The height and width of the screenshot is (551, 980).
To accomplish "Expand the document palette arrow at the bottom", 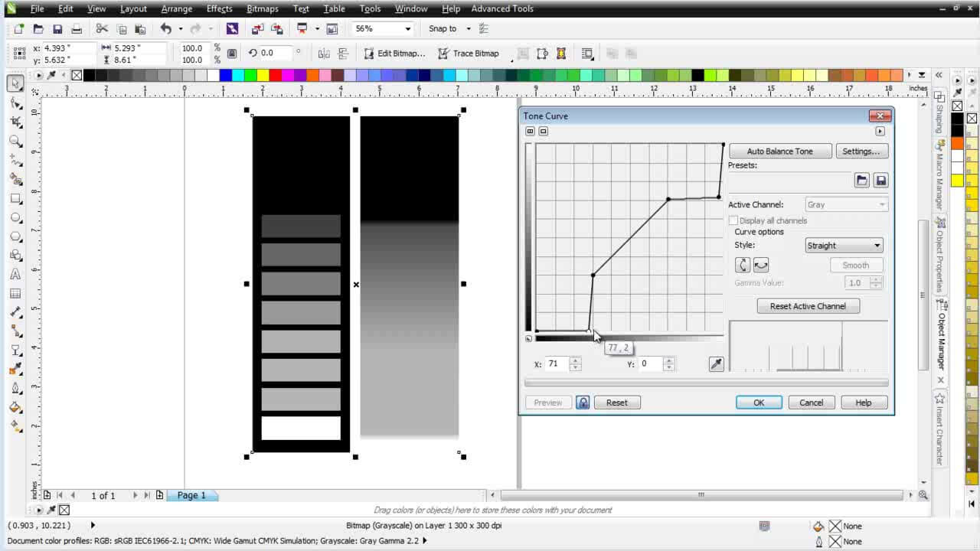I will point(38,510).
